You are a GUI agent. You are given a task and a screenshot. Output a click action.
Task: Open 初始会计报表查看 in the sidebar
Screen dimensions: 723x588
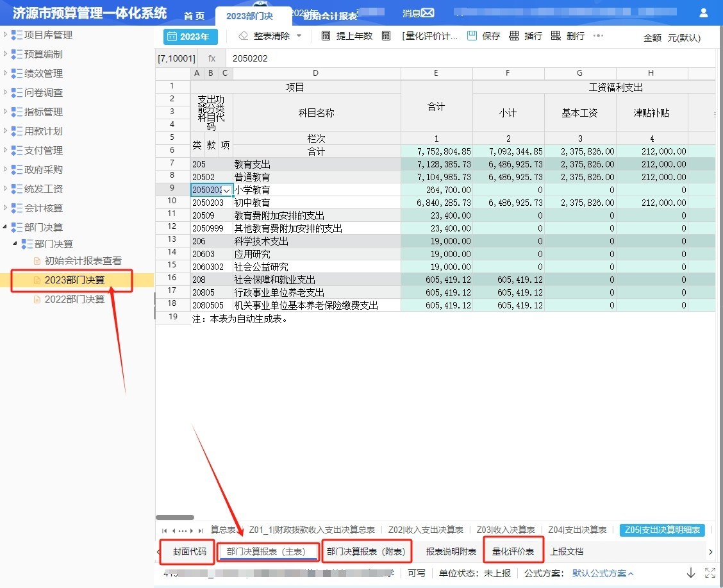point(83,260)
